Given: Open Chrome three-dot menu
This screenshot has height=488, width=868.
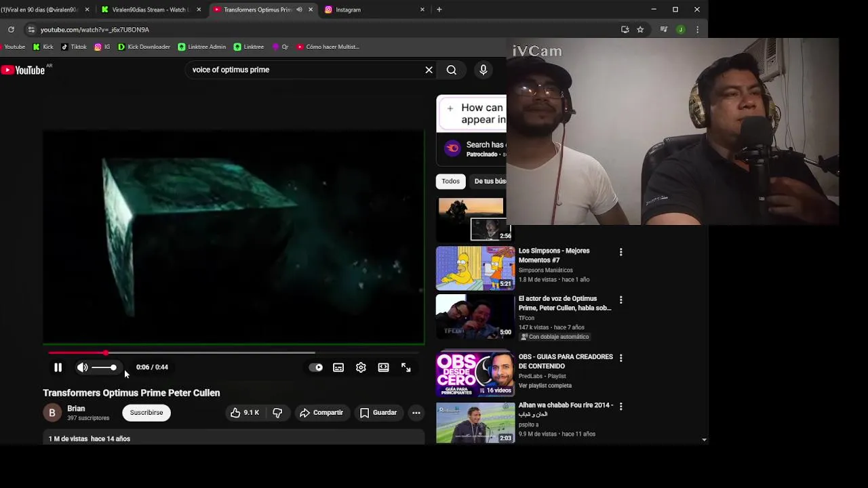Looking at the screenshot, I should click(x=697, y=30).
